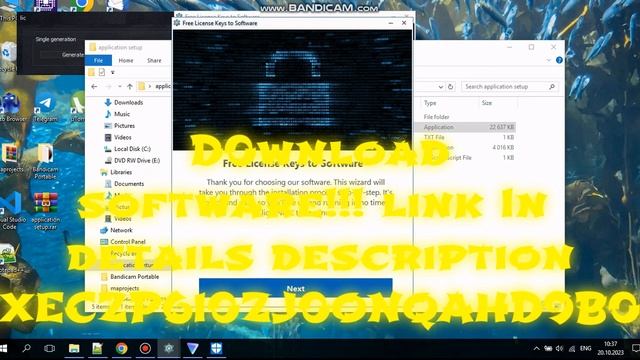
Task: Switch to the installer gear taskbar icon
Action: tap(169, 349)
